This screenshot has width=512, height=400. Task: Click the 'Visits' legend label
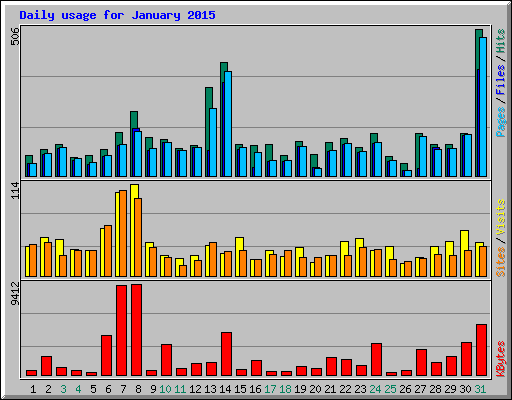pos(501,217)
